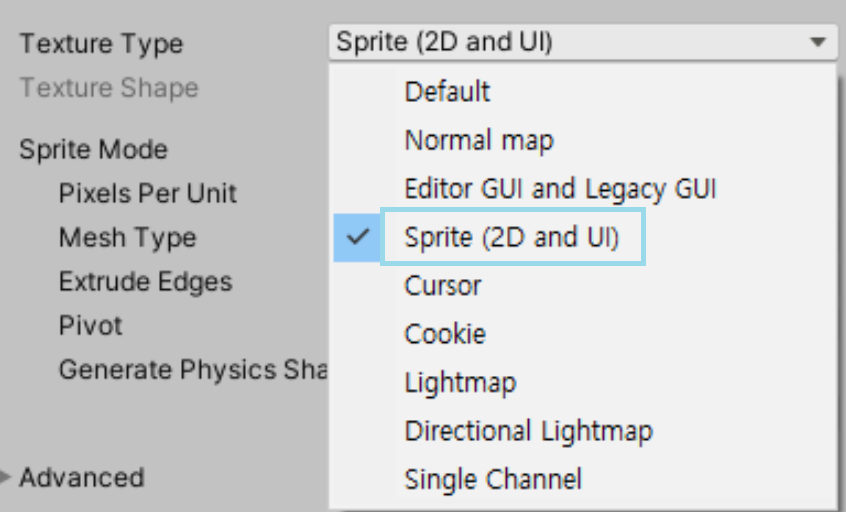
Task: Select the Extrude Edges label
Action: coord(145,282)
